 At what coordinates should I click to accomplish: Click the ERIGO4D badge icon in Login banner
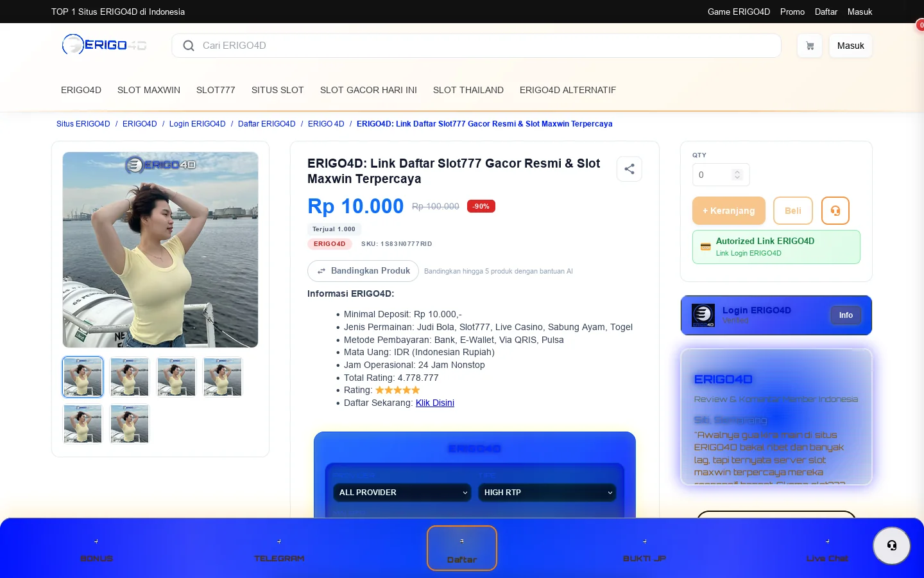click(x=703, y=315)
